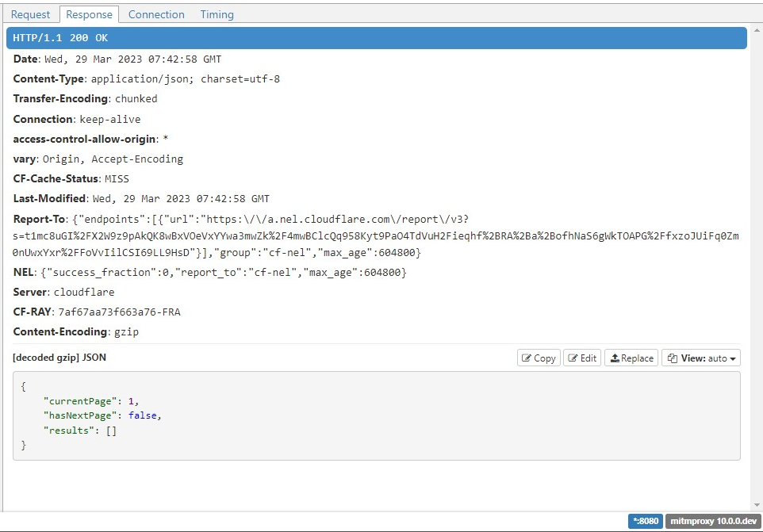
Task: Switch to the Request tab
Action: (30, 14)
